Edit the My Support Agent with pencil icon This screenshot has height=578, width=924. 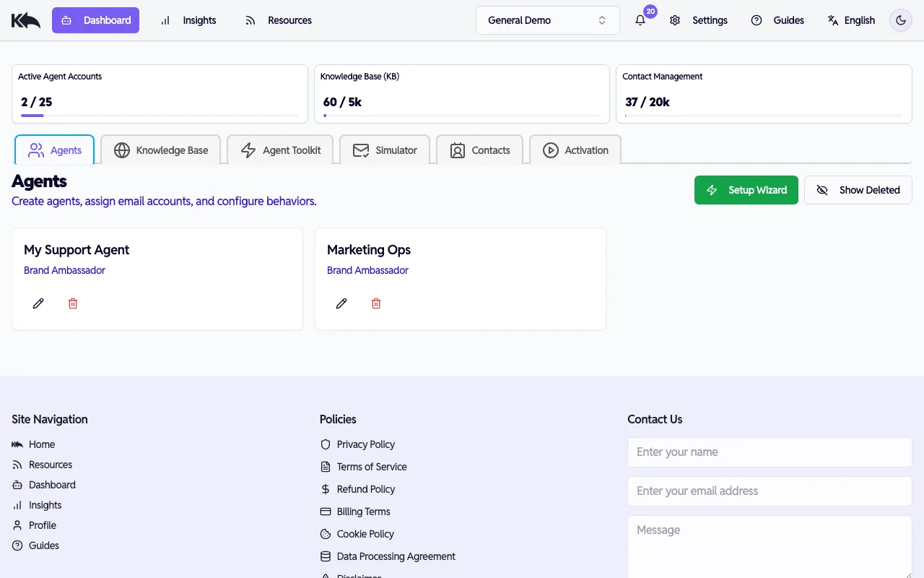[38, 303]
